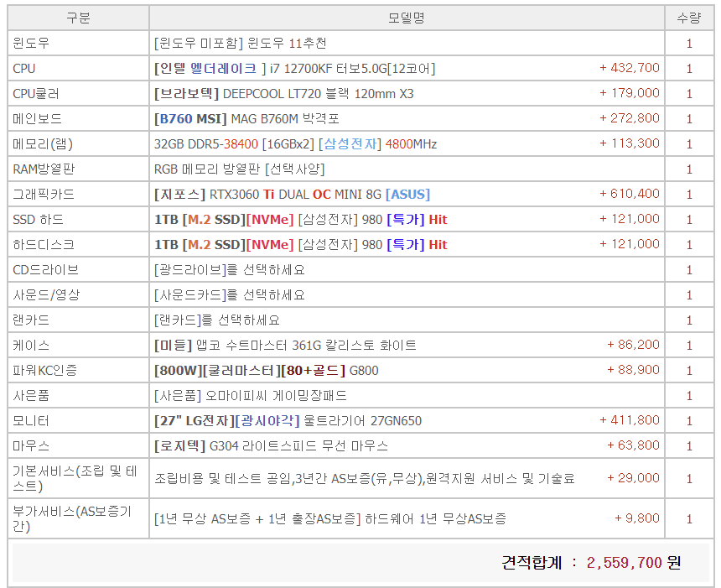Click the DEEPCOOL LT720 cooler model
This screenshot has height=588, width=721.
coord(283,94)
